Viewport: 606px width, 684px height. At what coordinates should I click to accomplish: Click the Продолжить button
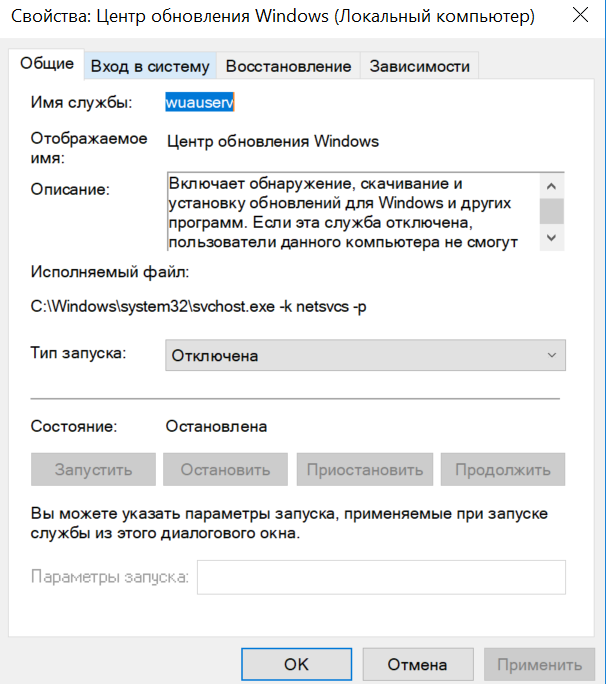pyautogui.click(x=503, y=469)
